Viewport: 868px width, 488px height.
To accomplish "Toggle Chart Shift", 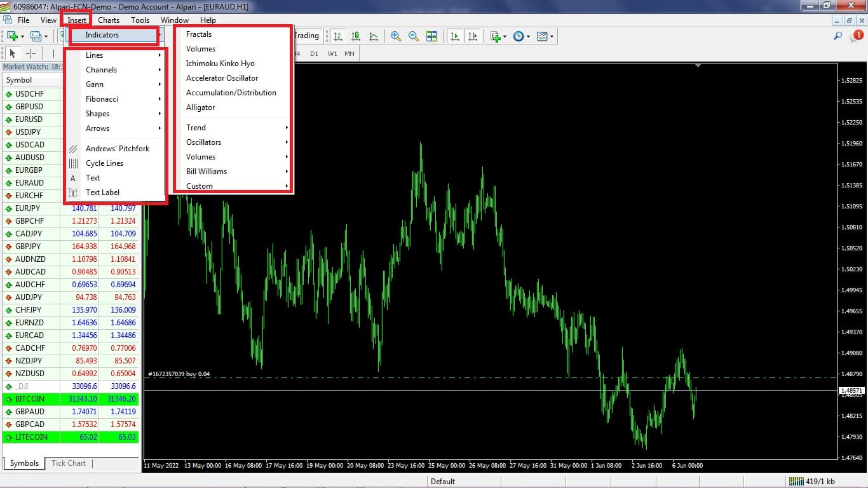I will [473, 36].
